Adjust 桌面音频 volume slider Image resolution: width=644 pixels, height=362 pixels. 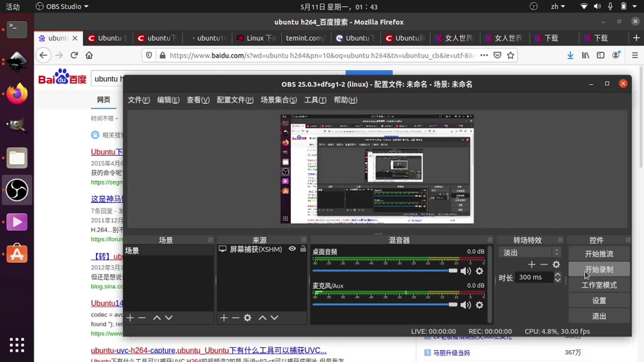[x=385, y=270]
